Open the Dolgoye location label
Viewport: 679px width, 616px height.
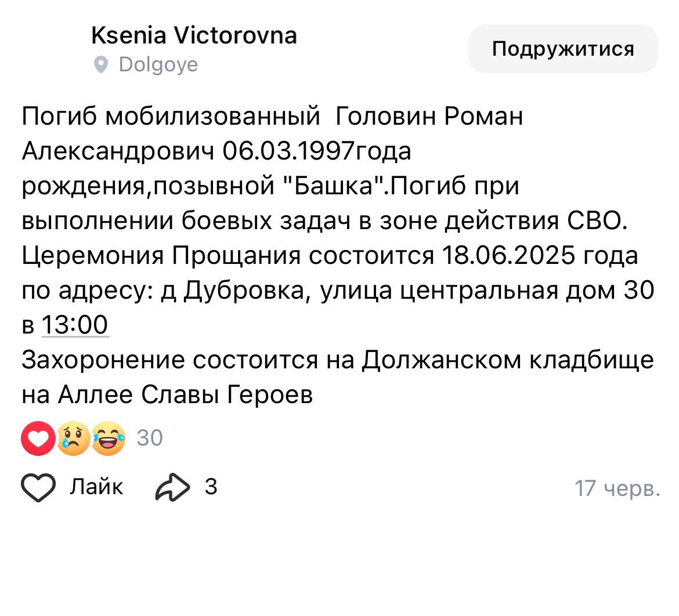pyautogui.click(x=158, y=65)
